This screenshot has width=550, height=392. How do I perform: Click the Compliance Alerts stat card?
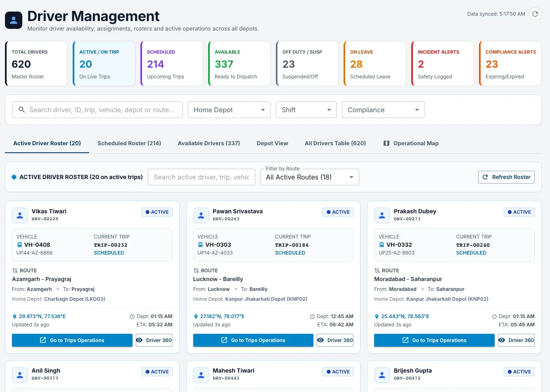point(510,64)
